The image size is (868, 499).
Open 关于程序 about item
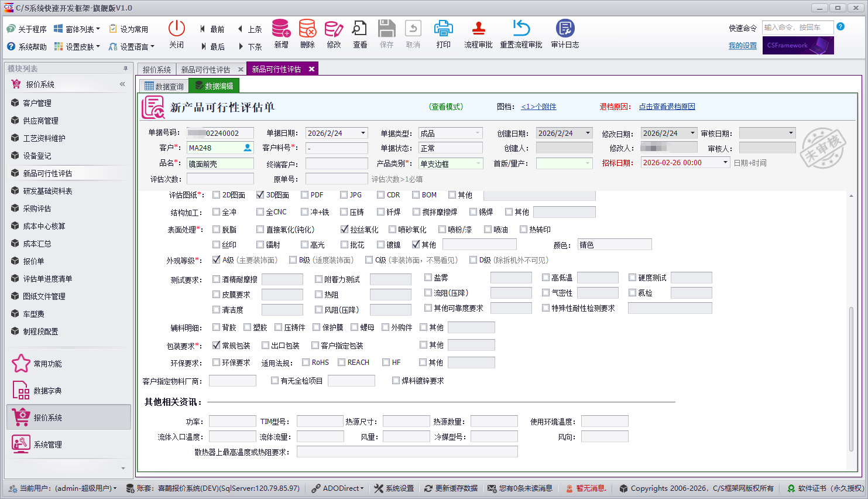coord(27,29)
